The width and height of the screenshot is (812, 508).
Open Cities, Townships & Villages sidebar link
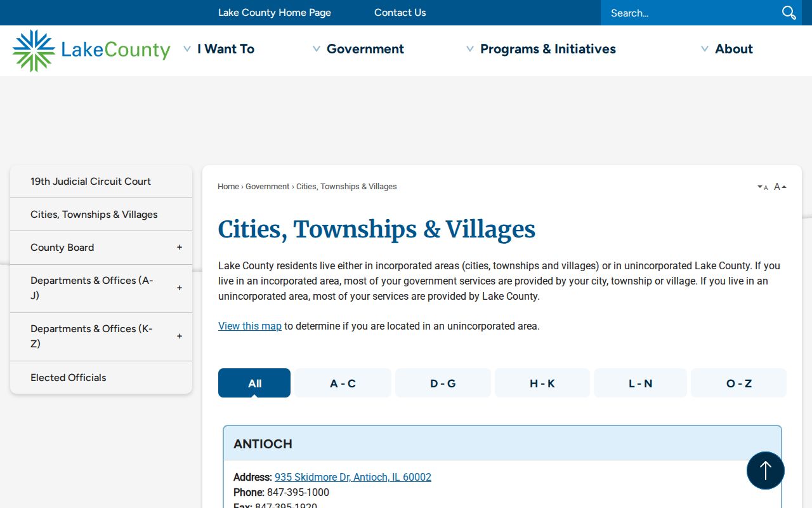pyautogui.click(x=101, y=215)
